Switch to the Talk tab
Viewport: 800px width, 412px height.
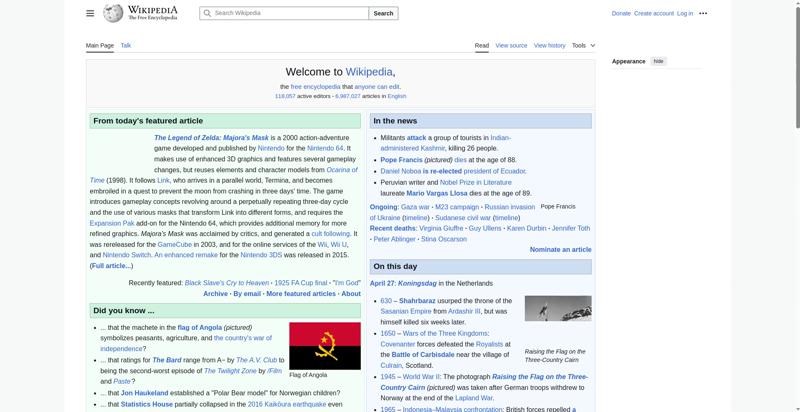(126, 45)
